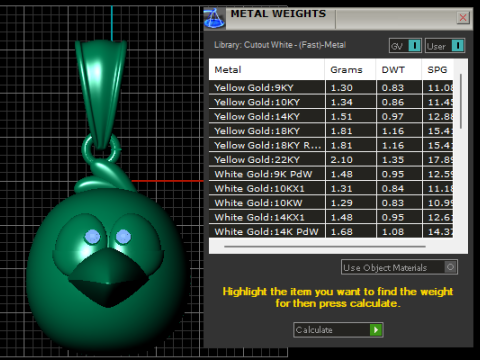Click the bird's beak in viewport
480x360 pixels.
click(108, 278)
